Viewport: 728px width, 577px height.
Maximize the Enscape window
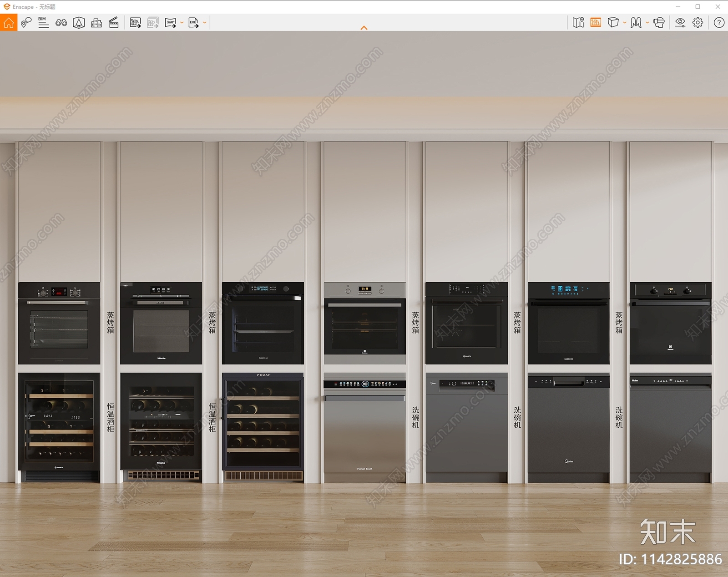(698, 7)
